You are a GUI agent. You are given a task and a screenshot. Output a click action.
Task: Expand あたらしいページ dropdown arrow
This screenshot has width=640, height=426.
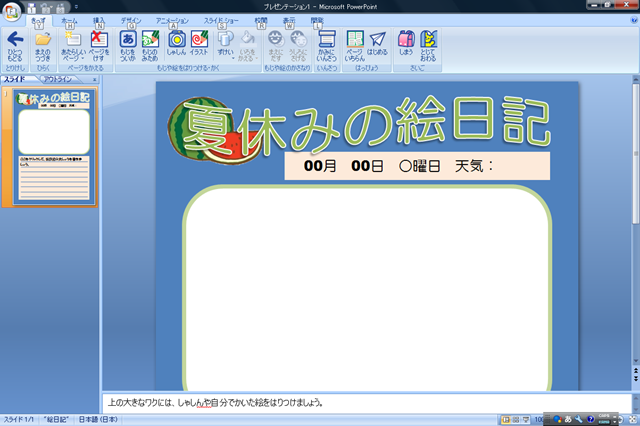(x=83, y=59)
